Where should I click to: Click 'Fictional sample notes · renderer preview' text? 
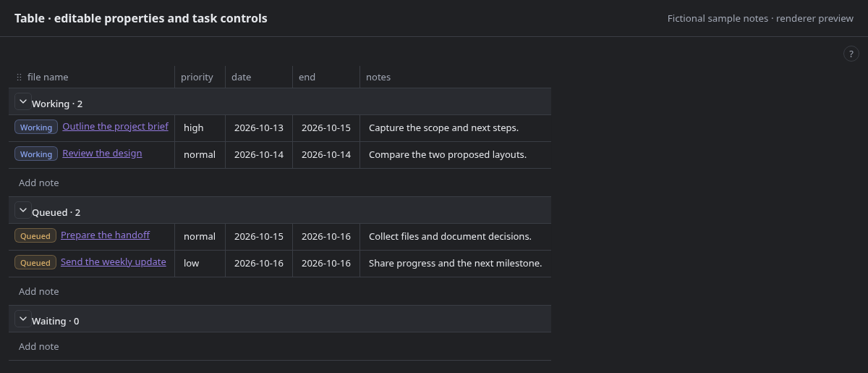click(760, 18)
